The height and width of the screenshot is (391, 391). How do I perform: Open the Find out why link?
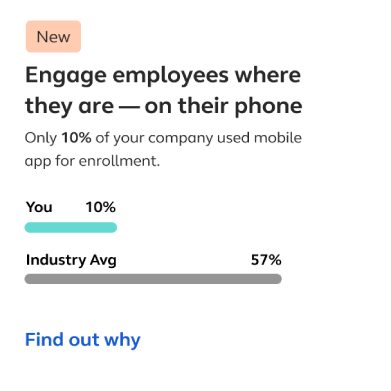pyautogui.click(x=83, y=340)
